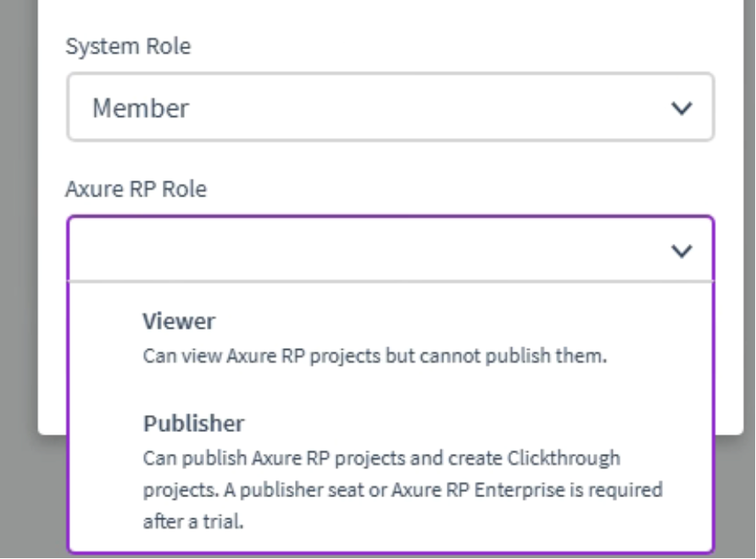Select the Viewer role option
This screenshot has width=756, height=559.
pyautogui.click(x=391, y=338)
